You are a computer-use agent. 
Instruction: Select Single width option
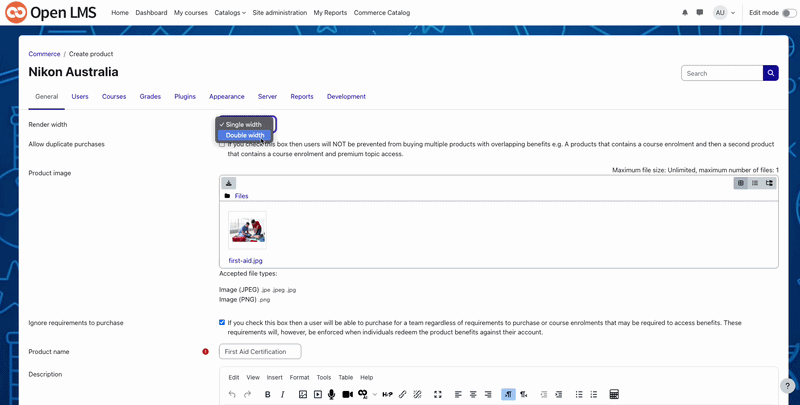click(x=244, y=124)
